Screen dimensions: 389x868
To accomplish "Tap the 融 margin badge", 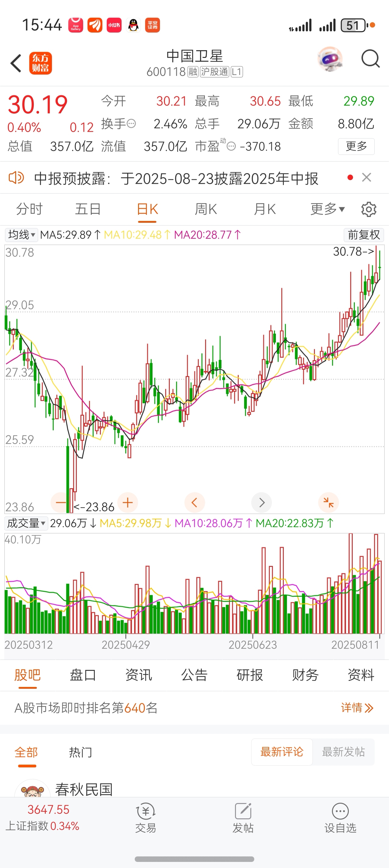I will click(193, 72).
